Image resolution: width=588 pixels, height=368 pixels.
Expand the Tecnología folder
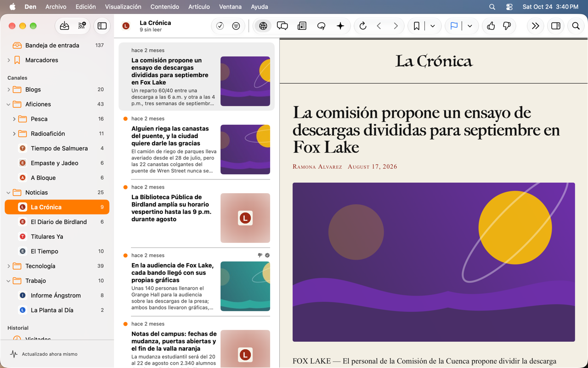(9, 266)
